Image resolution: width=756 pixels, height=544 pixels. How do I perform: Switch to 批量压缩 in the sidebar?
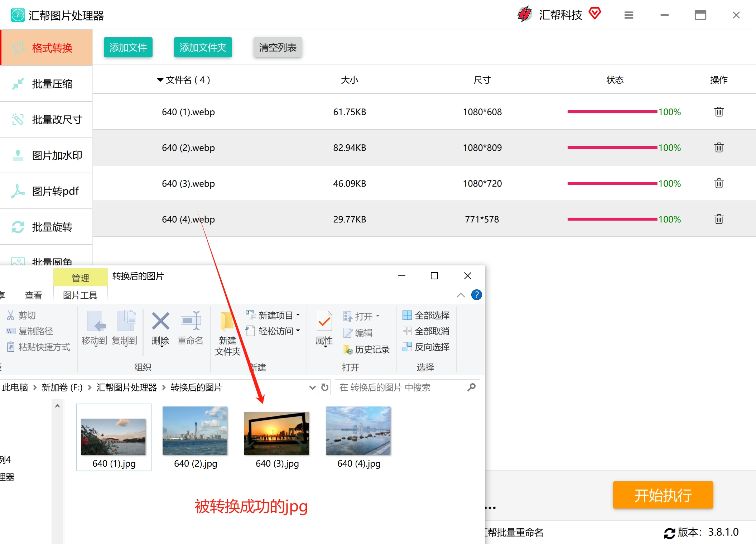tap(47, 83)
